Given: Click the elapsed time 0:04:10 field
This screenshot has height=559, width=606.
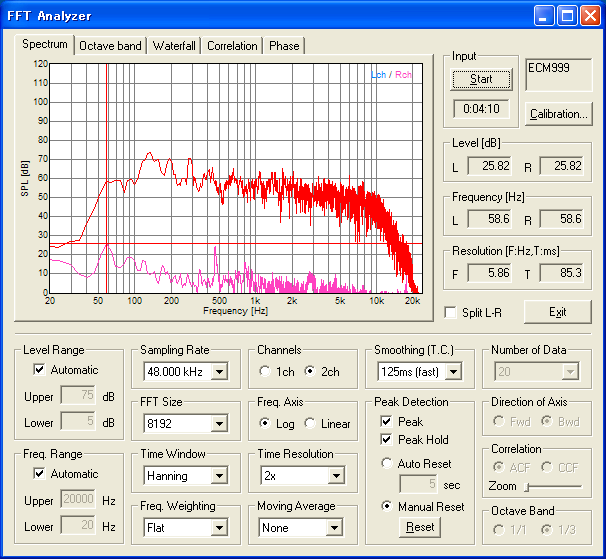Looking at the screenshot, I should 481,109.
